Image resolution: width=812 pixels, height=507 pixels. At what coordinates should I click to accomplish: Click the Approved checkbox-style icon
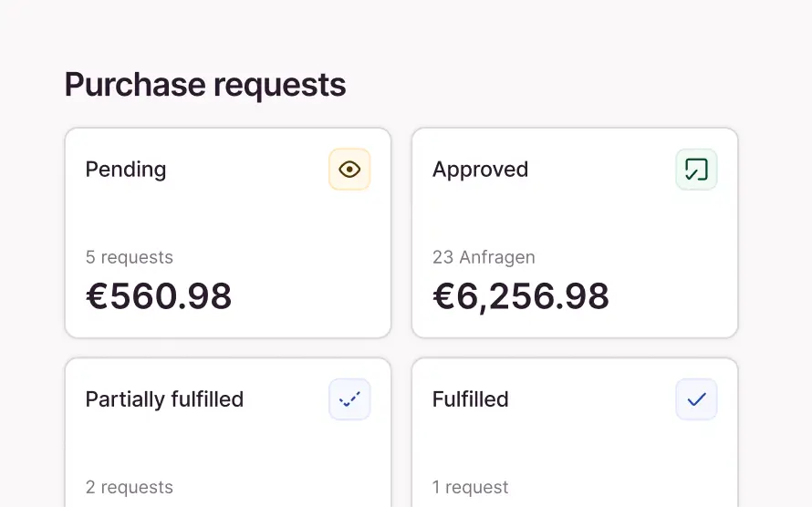pyautogui.click(x=696, y=170)
